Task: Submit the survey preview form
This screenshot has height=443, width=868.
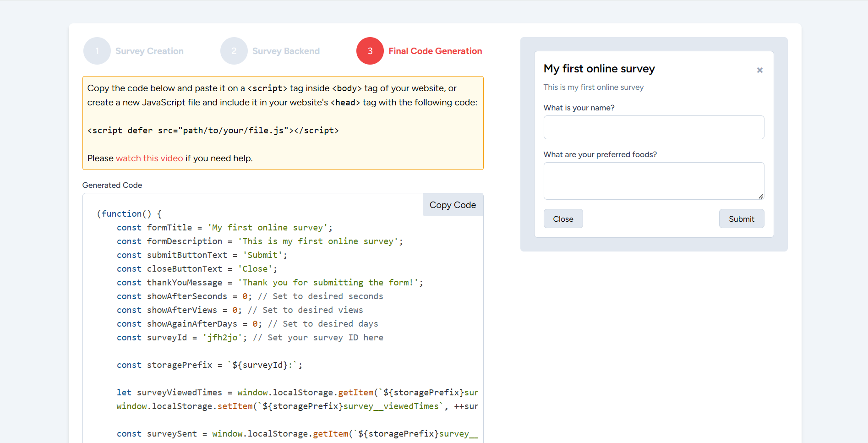Action: [x=741, y=219]
